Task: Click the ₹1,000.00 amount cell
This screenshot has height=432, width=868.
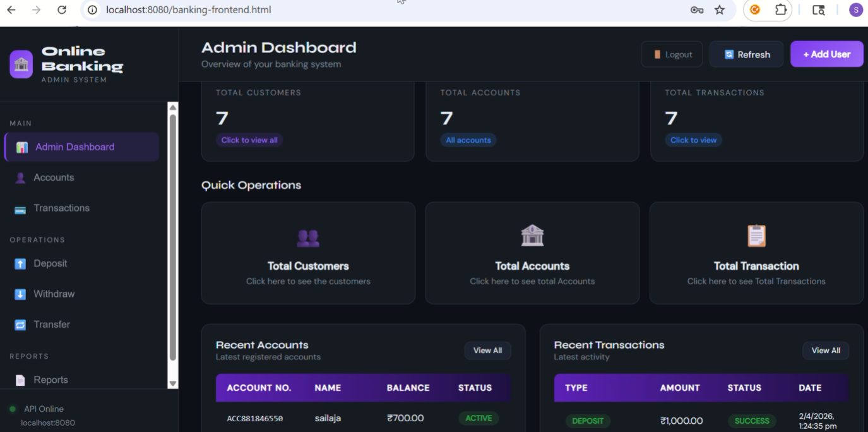Action: coord(682,421)
